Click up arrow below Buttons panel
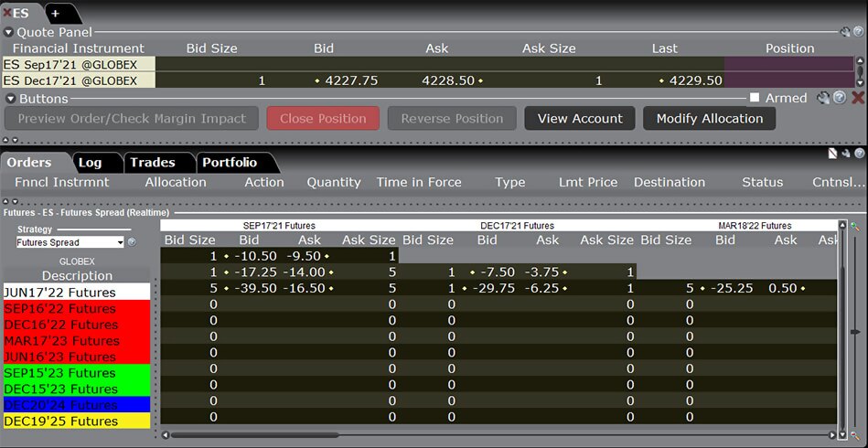868x448 pixels. click(x=6, y=141)
